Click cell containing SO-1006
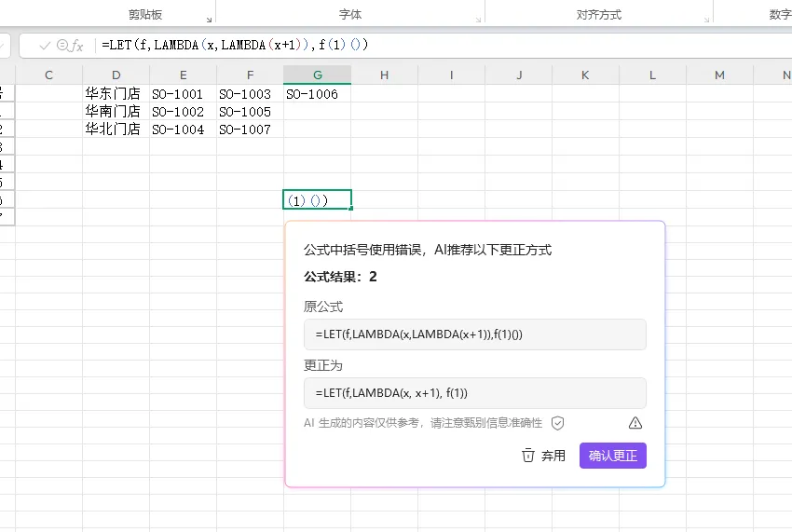This screenshot has height=532, width=792. tap(317, 93)
